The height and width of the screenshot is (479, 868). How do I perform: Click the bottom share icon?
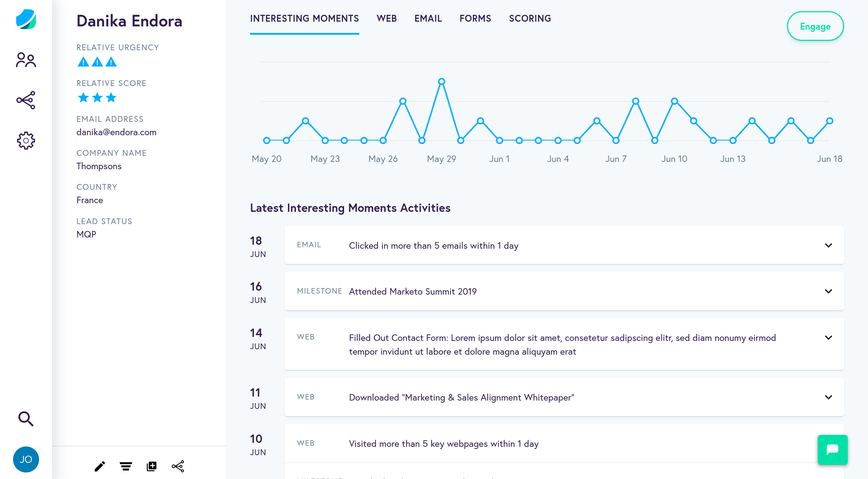coord(178,466)
